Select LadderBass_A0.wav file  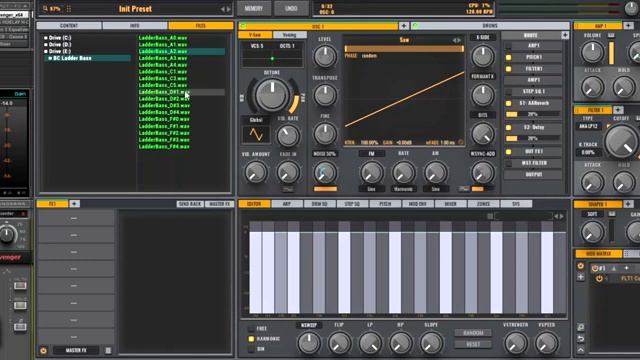coord(163,38)
